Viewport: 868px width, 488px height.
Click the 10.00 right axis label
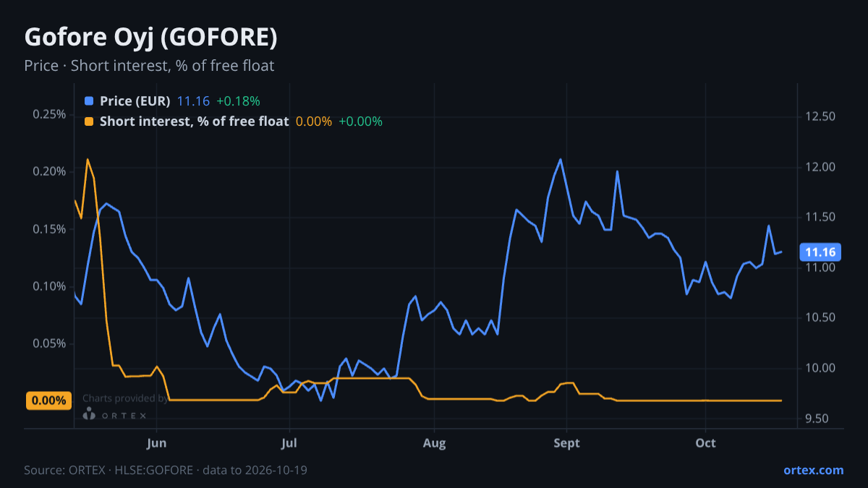coord(820,369)
